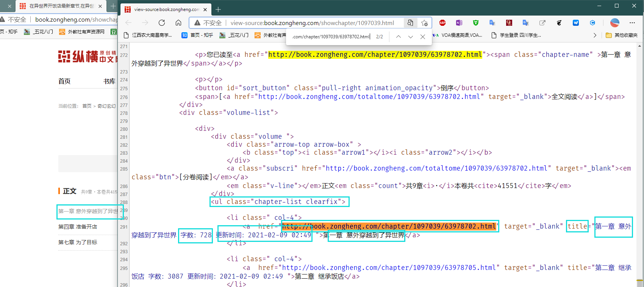Click the not-secure warning icon
The image size is (644, 287).
click(x=197, y=23)
